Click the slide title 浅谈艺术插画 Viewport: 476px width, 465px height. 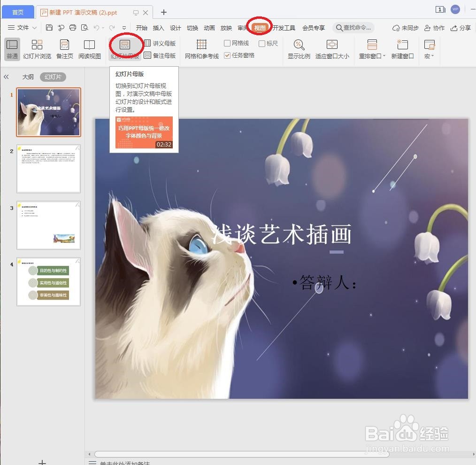[x=281, y=234]
